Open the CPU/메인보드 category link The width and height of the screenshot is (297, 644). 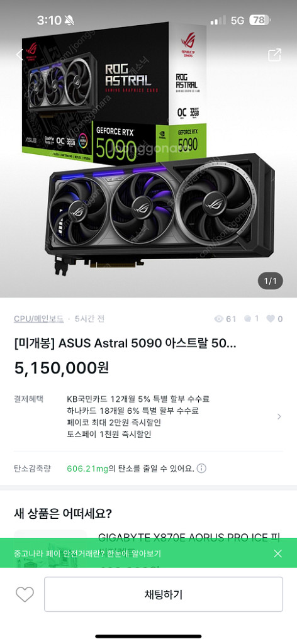38,319
